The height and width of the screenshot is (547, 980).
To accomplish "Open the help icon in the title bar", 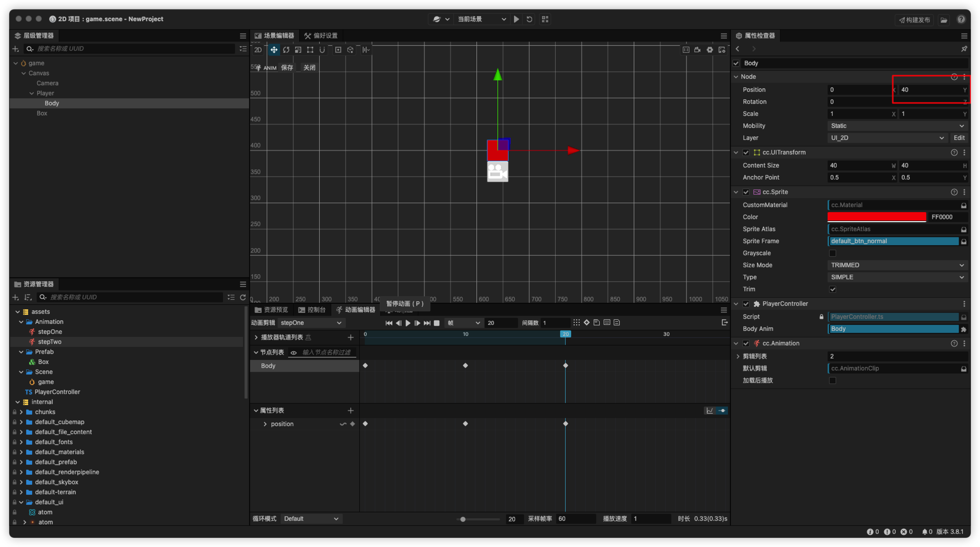I will [961, 19].
